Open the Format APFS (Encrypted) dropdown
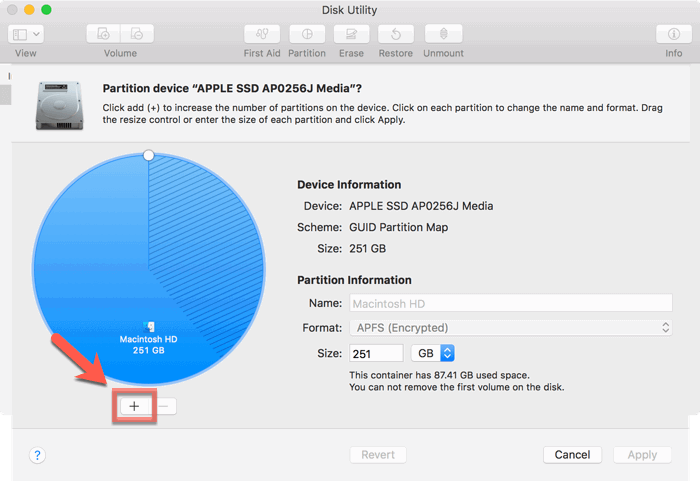Image resolution: width=700 pixels, height=481 pixels. pos(511,328)
